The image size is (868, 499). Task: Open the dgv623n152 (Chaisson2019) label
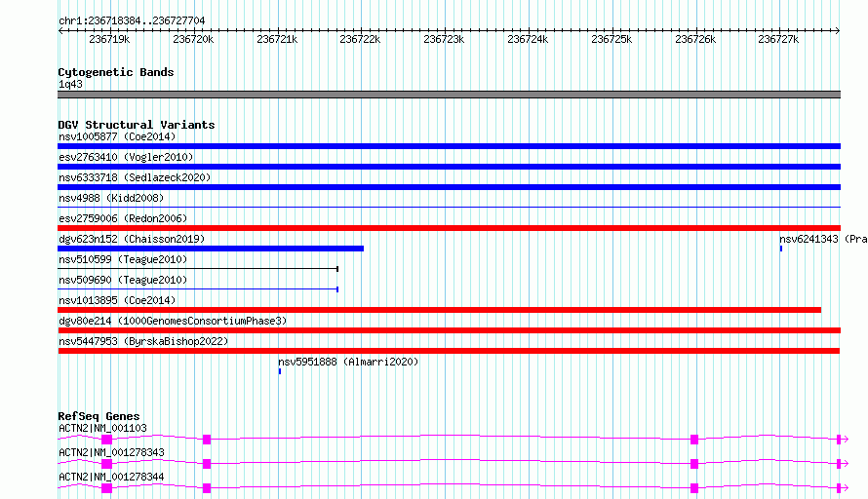click(132, 239)
